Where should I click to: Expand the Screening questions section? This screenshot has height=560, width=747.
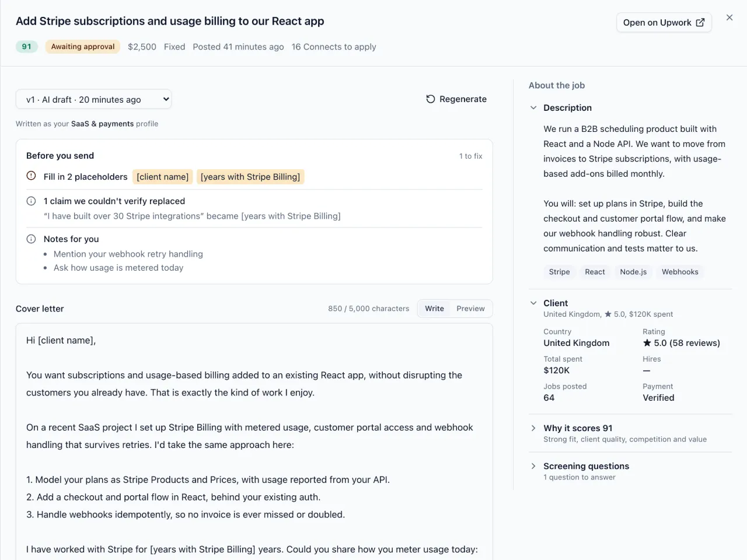tap(533, 466)
